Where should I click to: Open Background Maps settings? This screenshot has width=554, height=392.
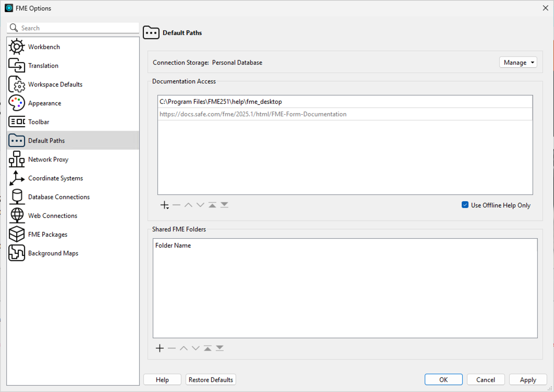click(73, 253)
